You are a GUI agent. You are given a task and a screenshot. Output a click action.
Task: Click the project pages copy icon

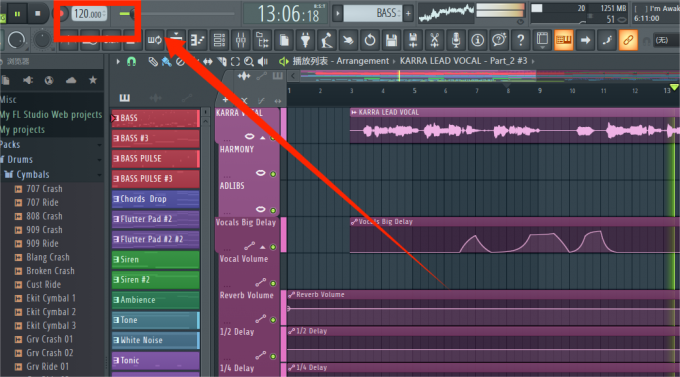(284, 41)
